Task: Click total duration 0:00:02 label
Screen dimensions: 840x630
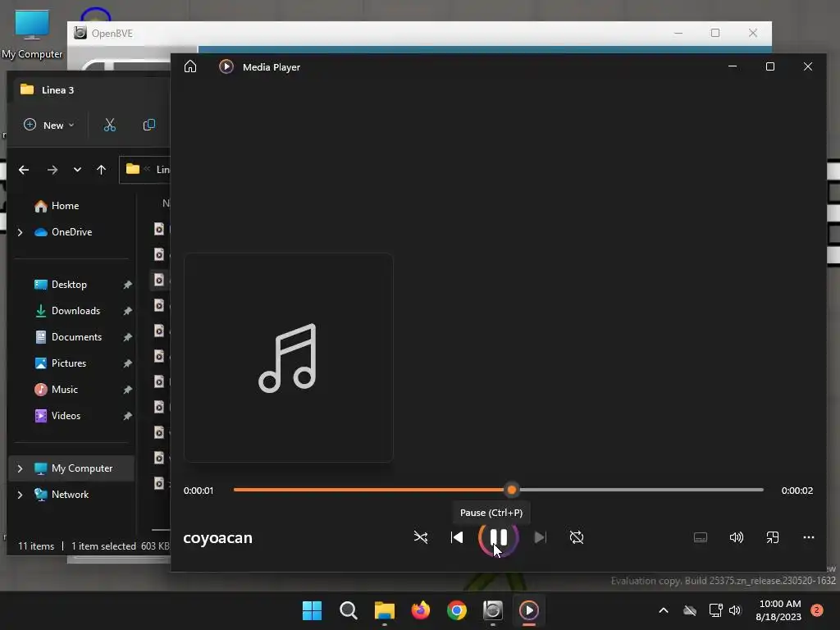Action: pos(797,491)
